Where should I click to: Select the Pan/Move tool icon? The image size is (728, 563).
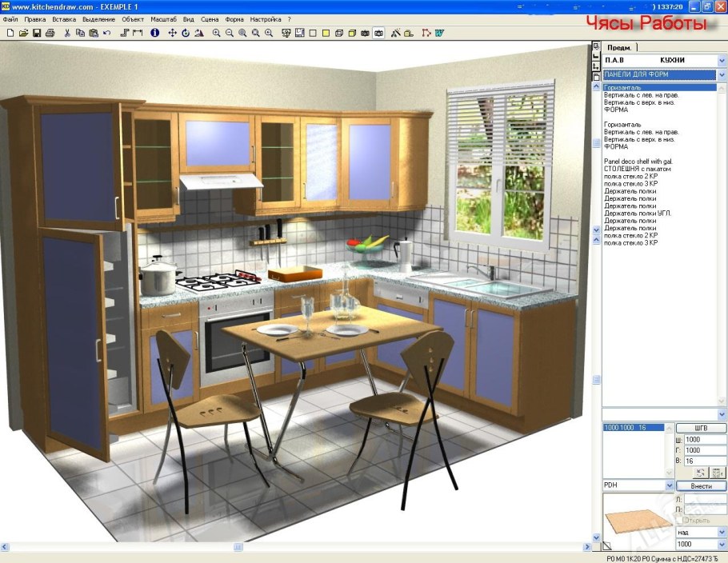[x=172, y=33]
